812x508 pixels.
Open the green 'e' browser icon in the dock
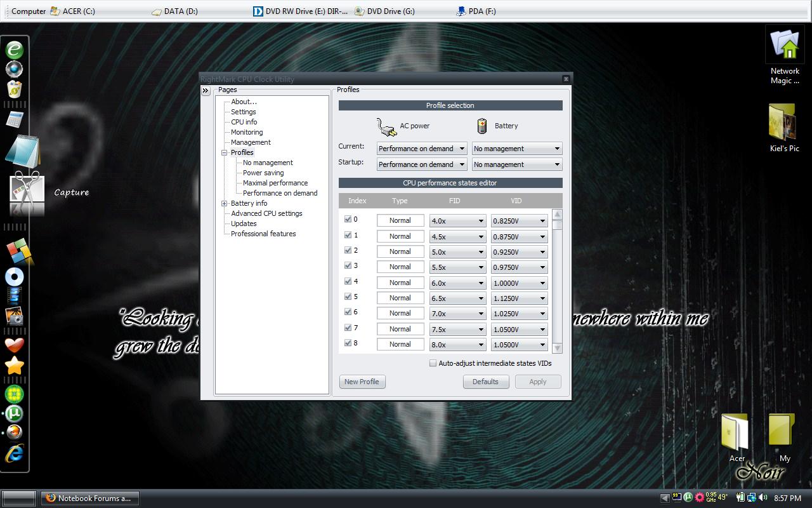[x=14, y=50]
